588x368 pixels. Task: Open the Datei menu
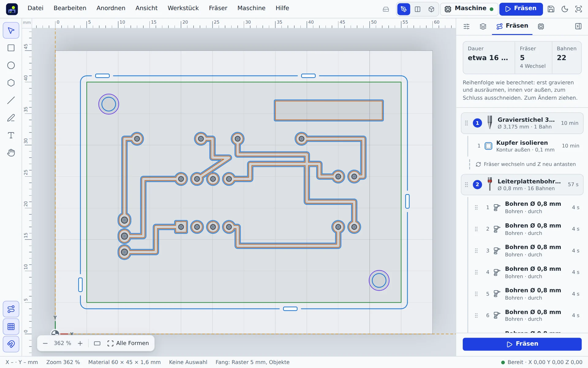pyautogui.click(x=36, y=8)
